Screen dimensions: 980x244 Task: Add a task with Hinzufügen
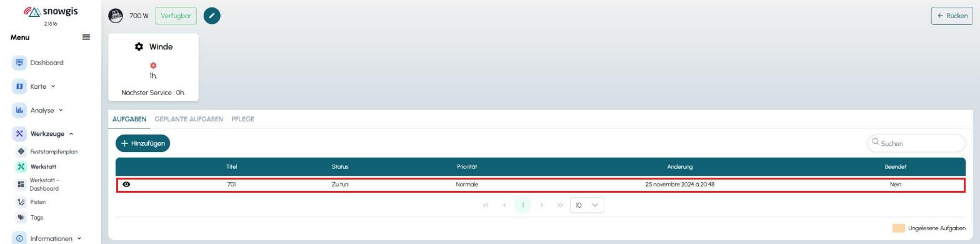(x=142, y=143)
